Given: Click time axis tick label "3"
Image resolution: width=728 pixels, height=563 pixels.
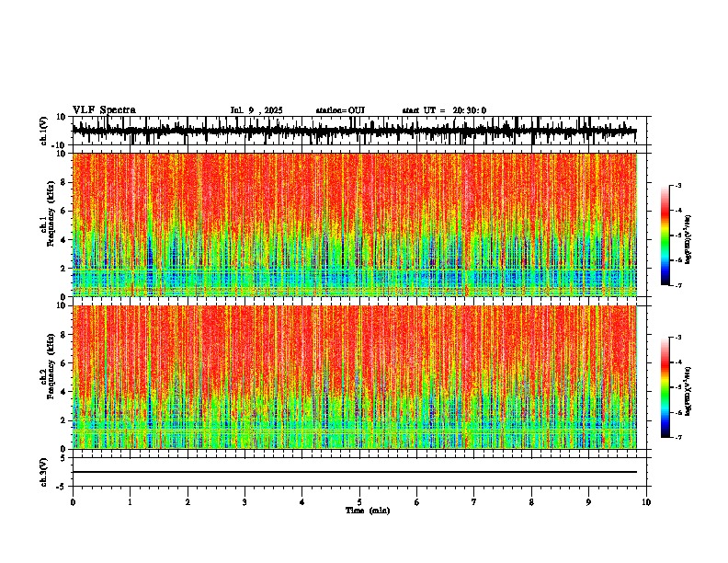Looking at the screenshot, I should pyautogui.click(x=245, y=502).
